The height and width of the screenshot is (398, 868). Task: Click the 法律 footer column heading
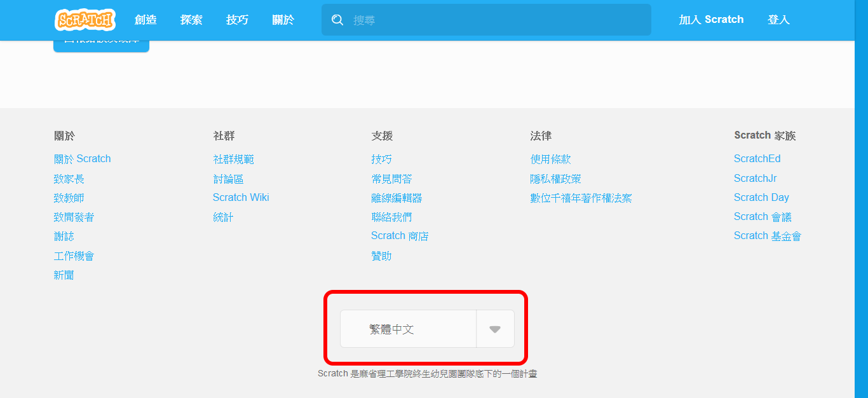[x=541, y=135]
